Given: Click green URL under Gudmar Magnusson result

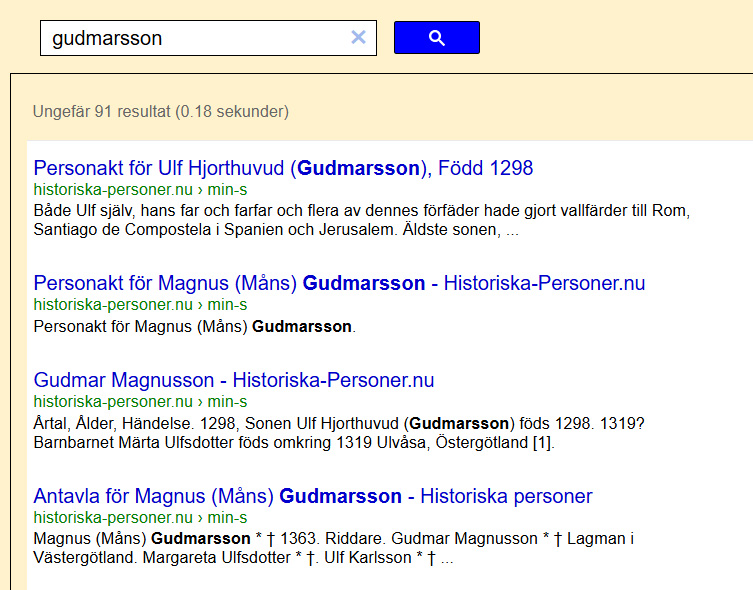Looking at the screenshot, I should pyautogui.click(x=140, y=401).
